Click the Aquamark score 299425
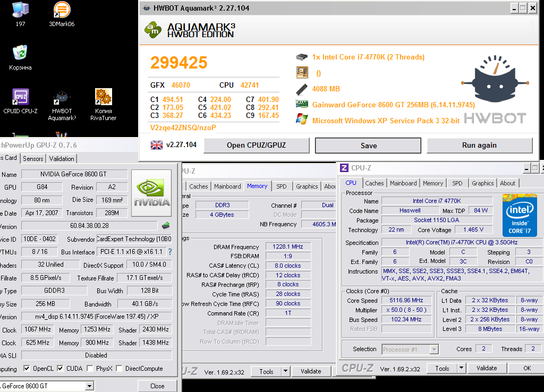The height and width of the screenshot is (392, 544). coord(178,63)
